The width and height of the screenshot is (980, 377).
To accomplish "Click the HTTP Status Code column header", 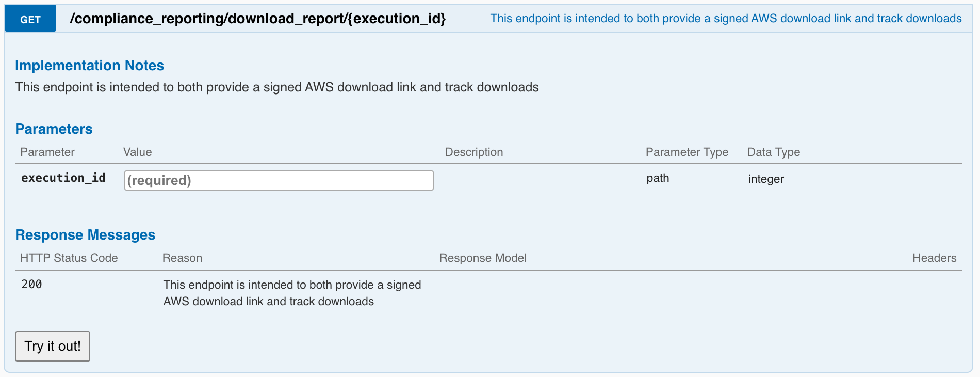I will 69,258.
